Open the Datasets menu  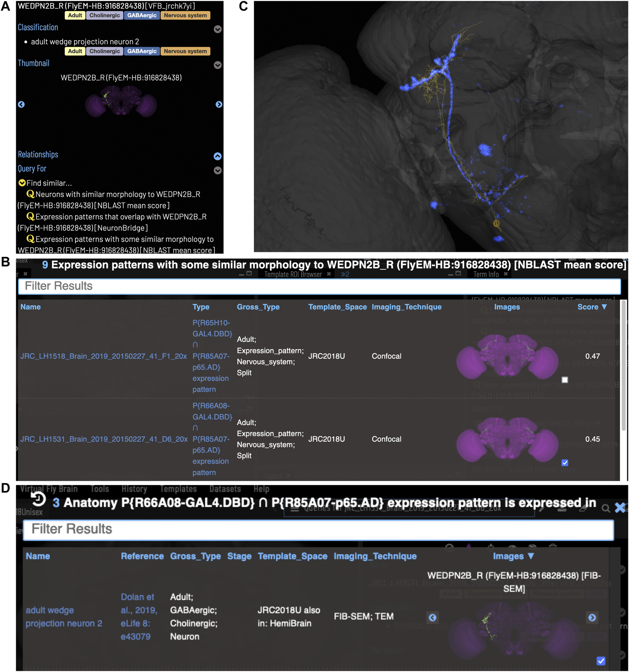(x=225, y=489)
